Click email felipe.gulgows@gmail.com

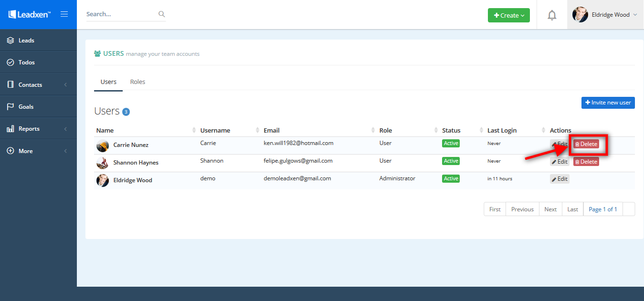298,161
